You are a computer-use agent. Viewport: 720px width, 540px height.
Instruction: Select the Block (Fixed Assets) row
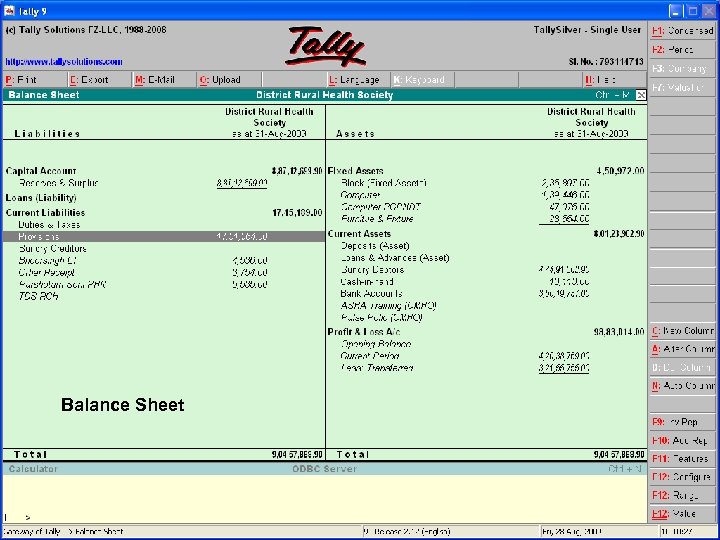click(486, 183)
